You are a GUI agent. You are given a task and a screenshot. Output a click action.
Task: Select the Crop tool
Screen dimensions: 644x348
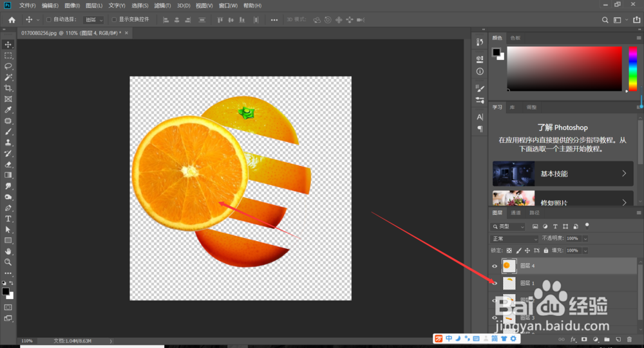(8, 88)
